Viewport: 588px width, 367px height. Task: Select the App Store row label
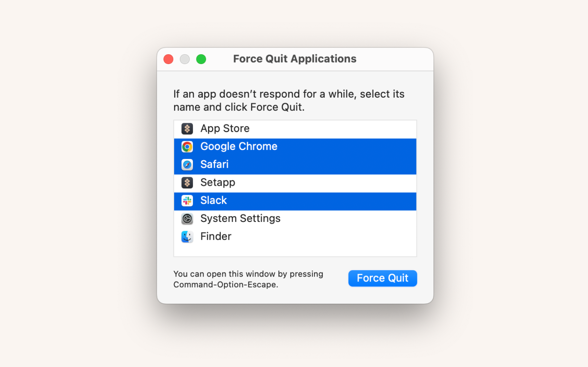click(225, 128)
